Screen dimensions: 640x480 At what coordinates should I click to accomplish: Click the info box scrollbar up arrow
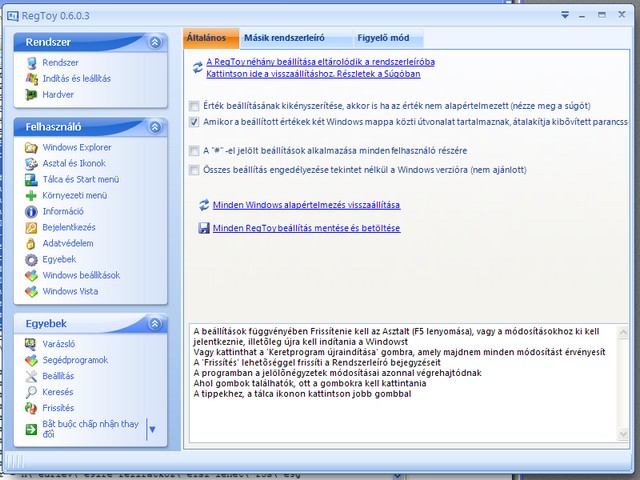click(x=623, y=332)
